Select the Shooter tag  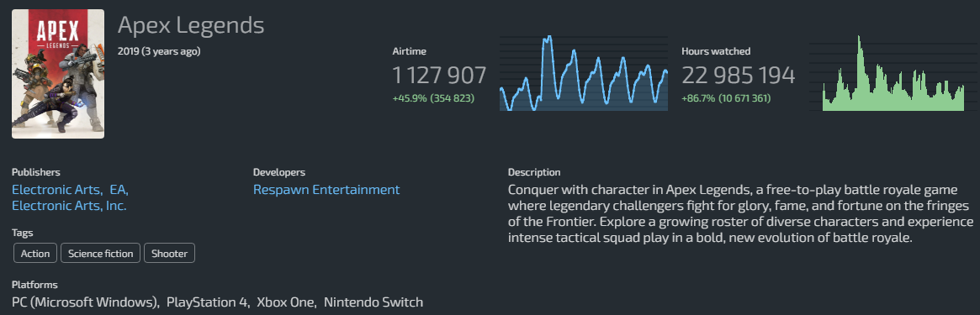click(169, 253)
